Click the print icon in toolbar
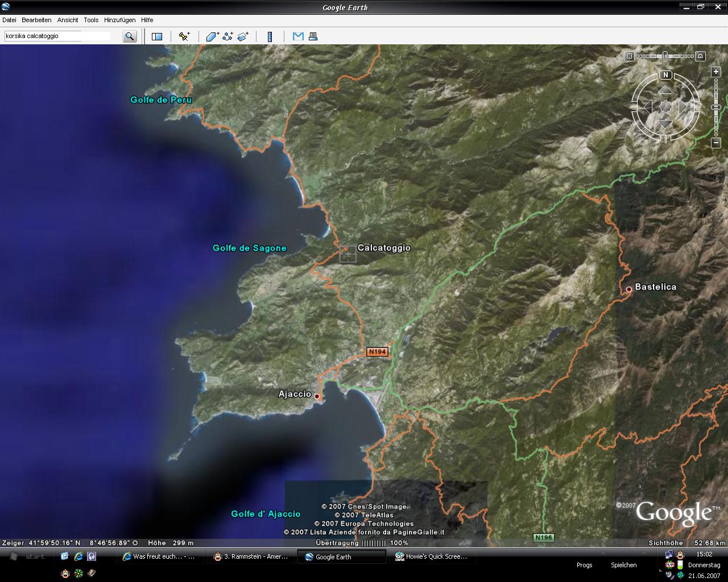Screen dimensions: 728x582 pyautogui.click(x=313, y=36)
